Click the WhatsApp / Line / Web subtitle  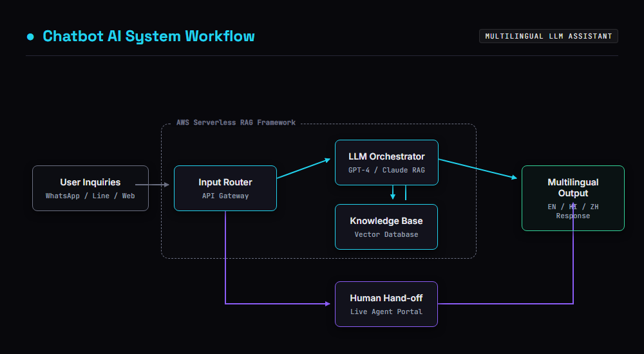pos(90,196)
